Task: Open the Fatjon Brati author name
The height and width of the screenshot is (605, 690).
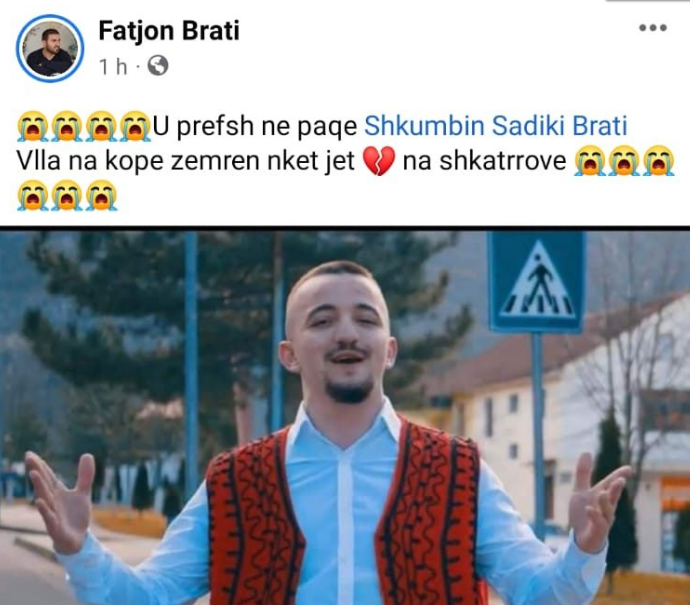Action: pyautogui.click(x=169, y=31)
